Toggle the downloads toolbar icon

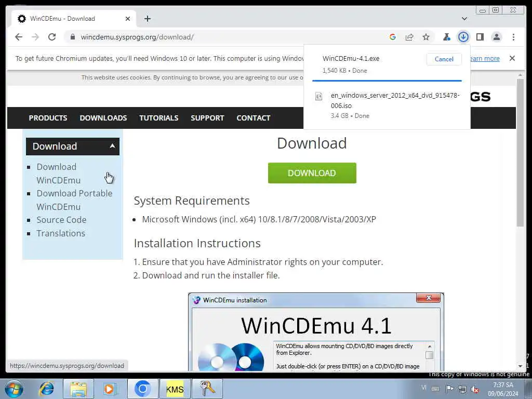click(x=463, y=37)
